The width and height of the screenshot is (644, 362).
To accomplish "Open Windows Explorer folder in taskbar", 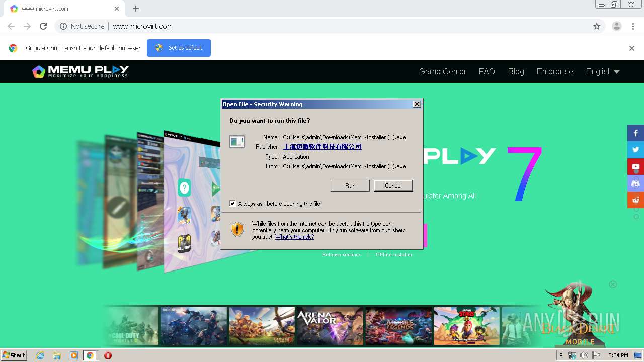I will tap(57, 355).
